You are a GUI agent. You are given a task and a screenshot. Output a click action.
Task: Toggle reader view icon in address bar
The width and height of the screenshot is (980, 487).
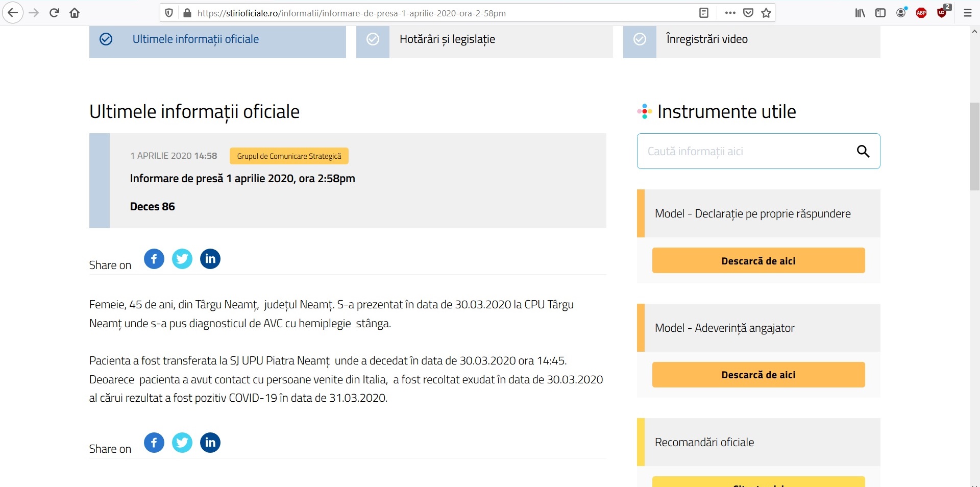[704, 13]
